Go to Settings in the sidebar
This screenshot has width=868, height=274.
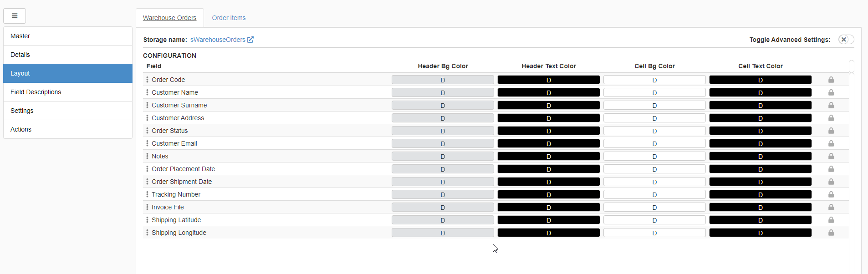pos(67,111)
